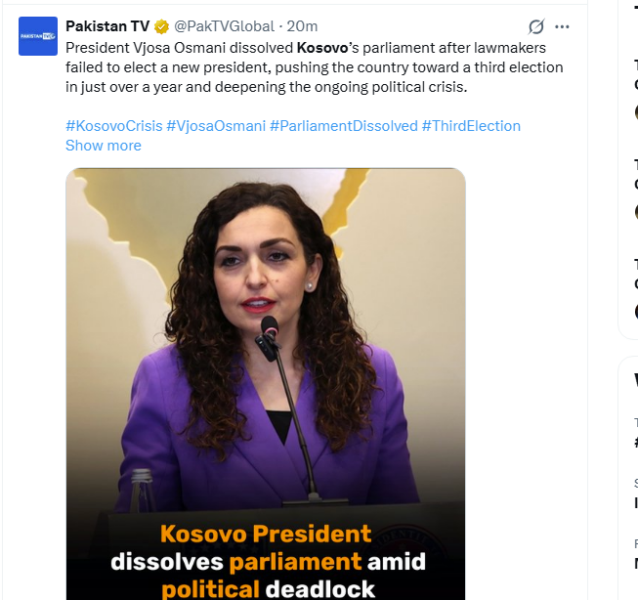
Task: Visit the #ThirdElection hashtag
Action: coord(471,126)
